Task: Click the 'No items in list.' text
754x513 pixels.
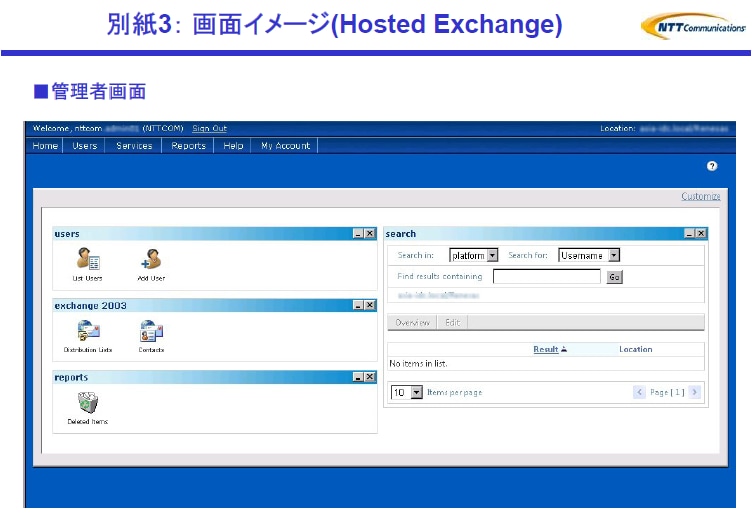Action: tap(418, 363)
